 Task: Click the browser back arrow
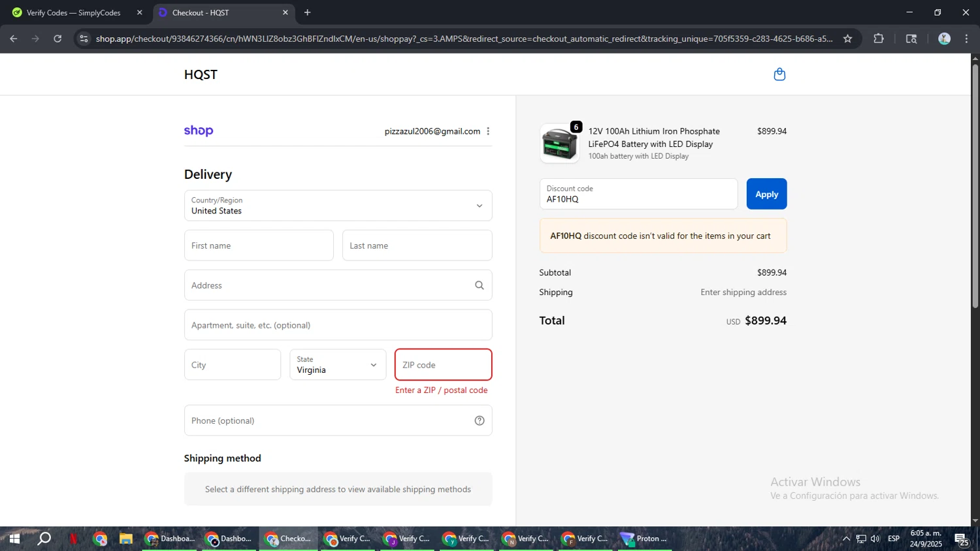tap(14, 39)
